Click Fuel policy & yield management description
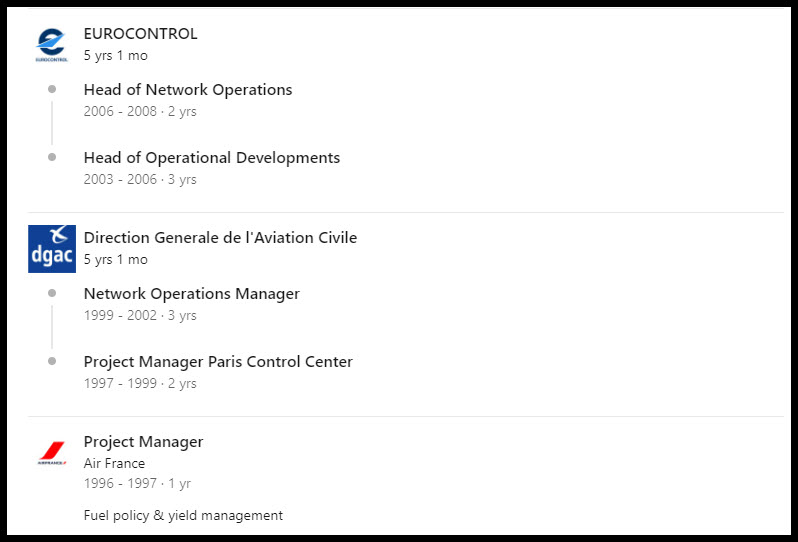This screenshot has height=542, width=798. (183, 516)
